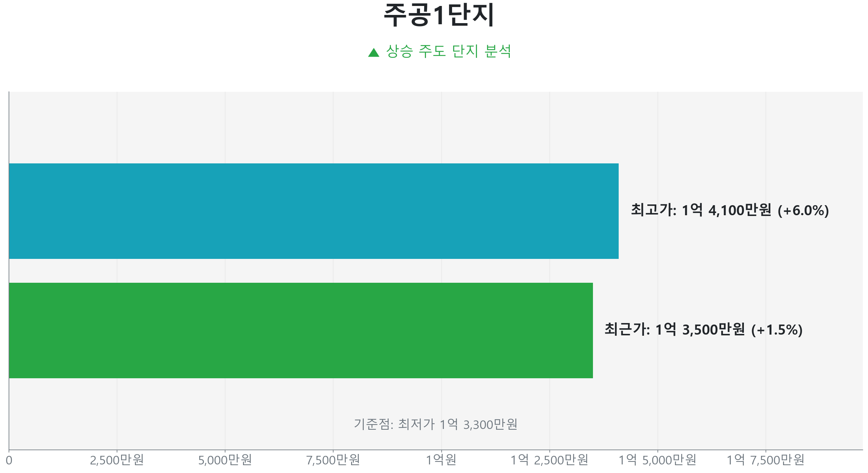Screen dimensions: 868x473
Task: Click the 1억원 axis tick label
Action: point(441,460)
